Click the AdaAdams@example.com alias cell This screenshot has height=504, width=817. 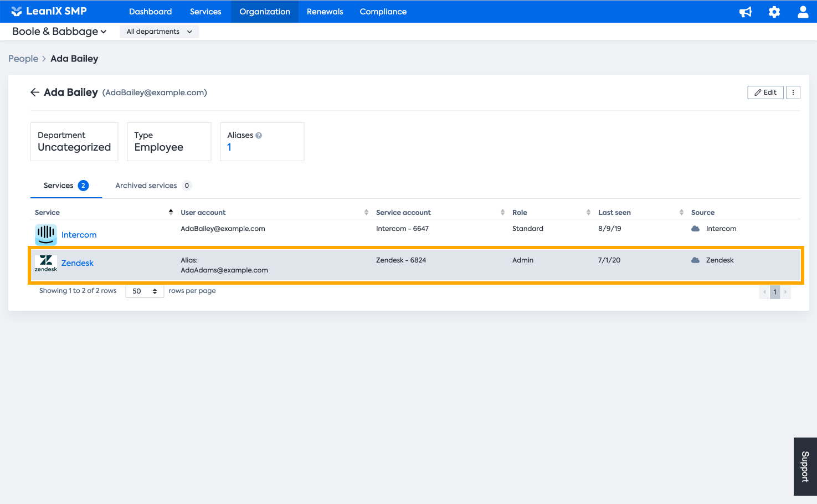[224, 270]
